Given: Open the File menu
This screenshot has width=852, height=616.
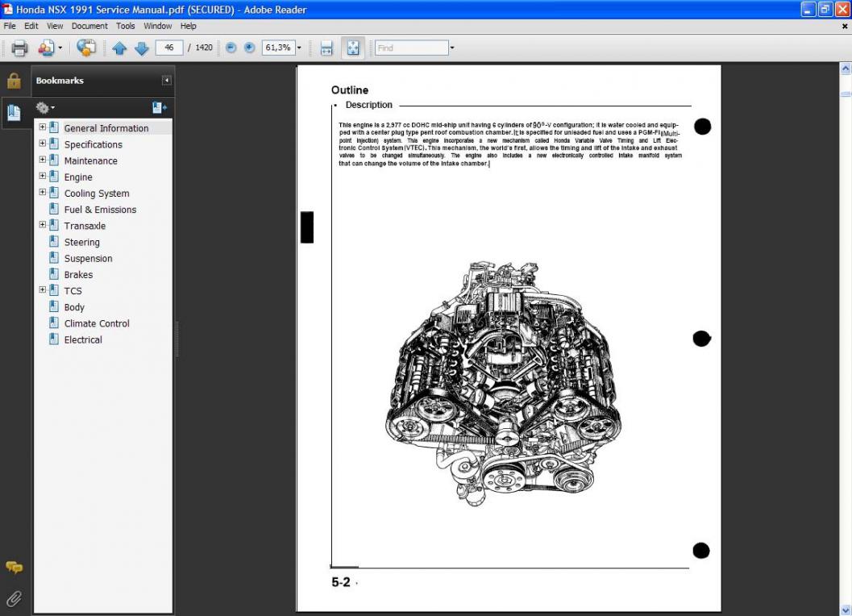Looking at the screenshot, I should (10, 26).
